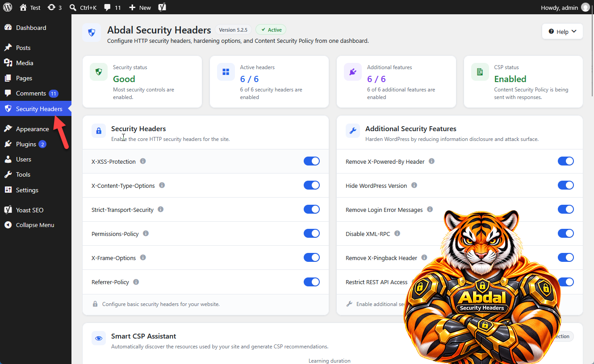The width and height of the screenshot is (594, 364).
Task: Expand the Help dropdown
Action: (562, 32)
